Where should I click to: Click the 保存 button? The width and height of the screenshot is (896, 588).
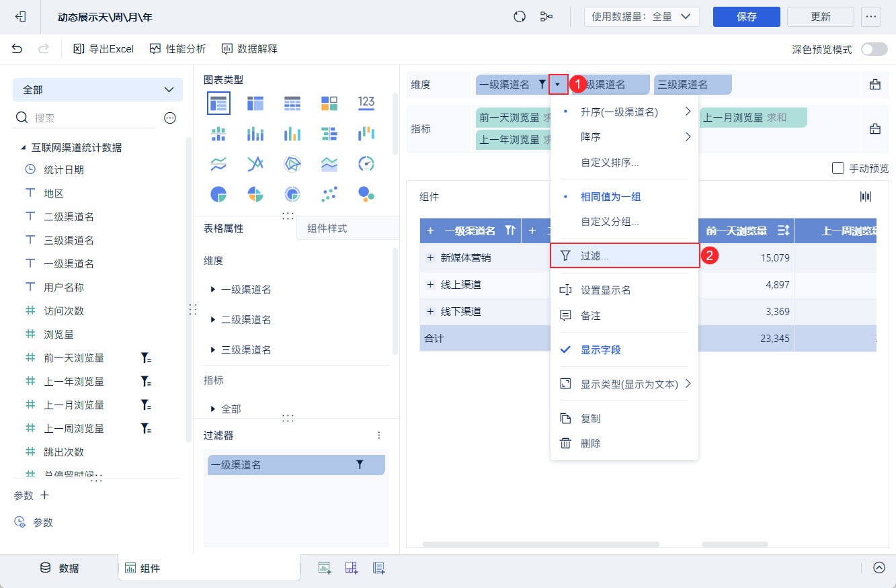[x=747, y=17]
